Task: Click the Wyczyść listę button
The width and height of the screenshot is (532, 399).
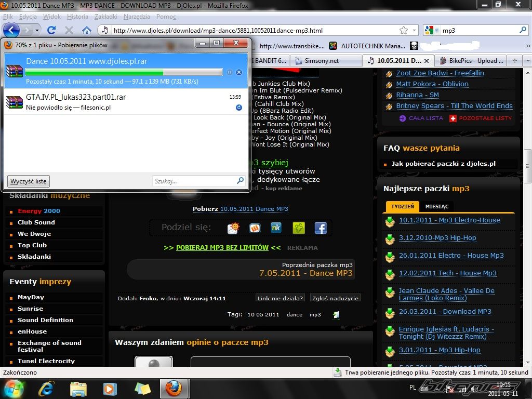Action: [29, 181]
